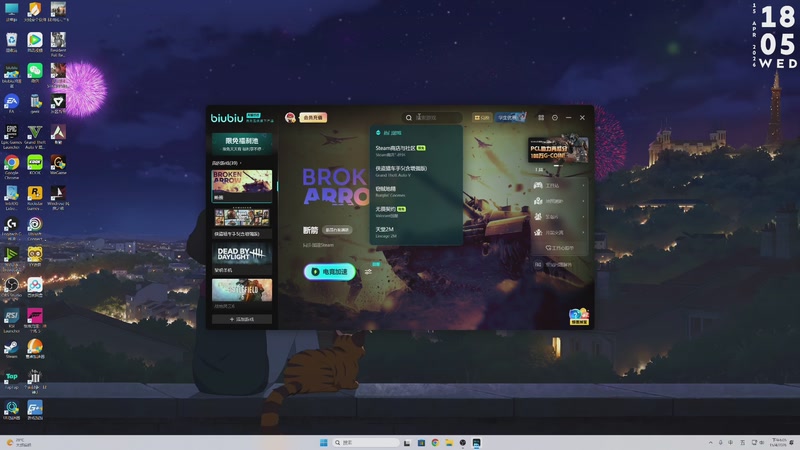Click the gamepad icon in right panel
Viewport: 800px width, 450px height.
coord(538,185)
